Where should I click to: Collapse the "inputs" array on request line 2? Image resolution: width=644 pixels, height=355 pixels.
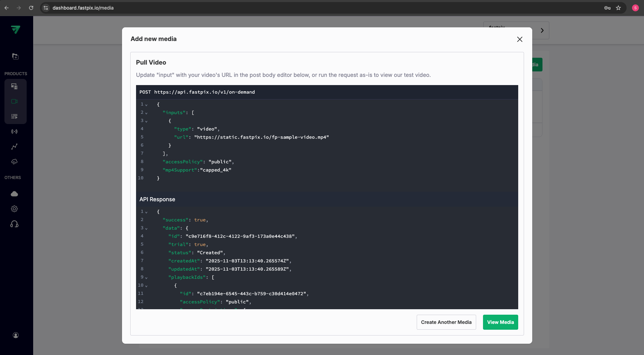[146, 113]
